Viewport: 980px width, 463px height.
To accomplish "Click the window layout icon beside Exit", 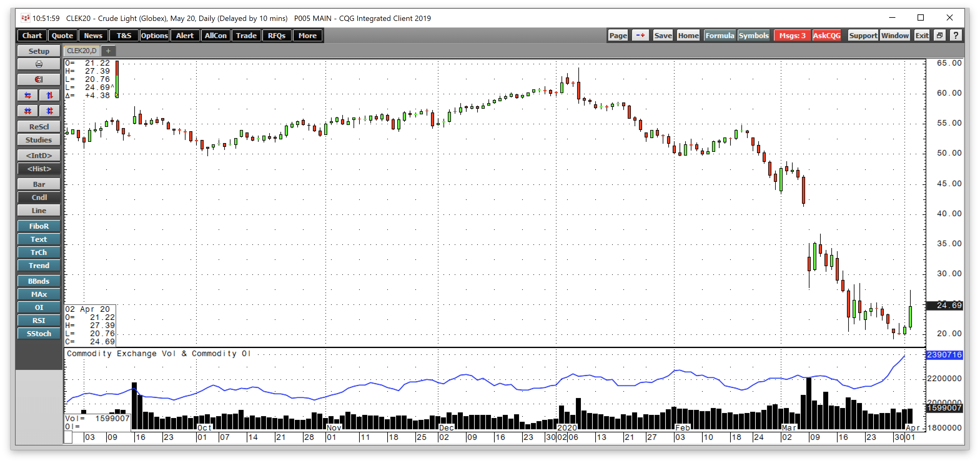I will tap(940, 35).
